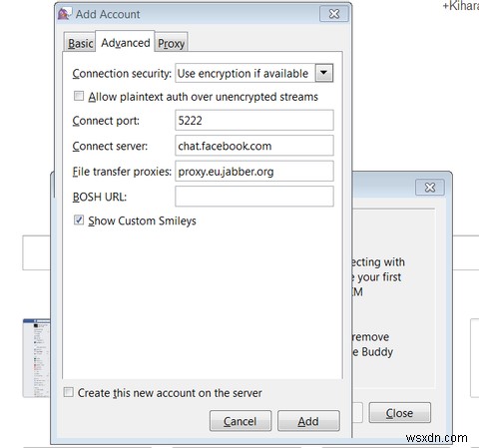
Task: Click the Connect server field
Action: click(x=254, y=146)
